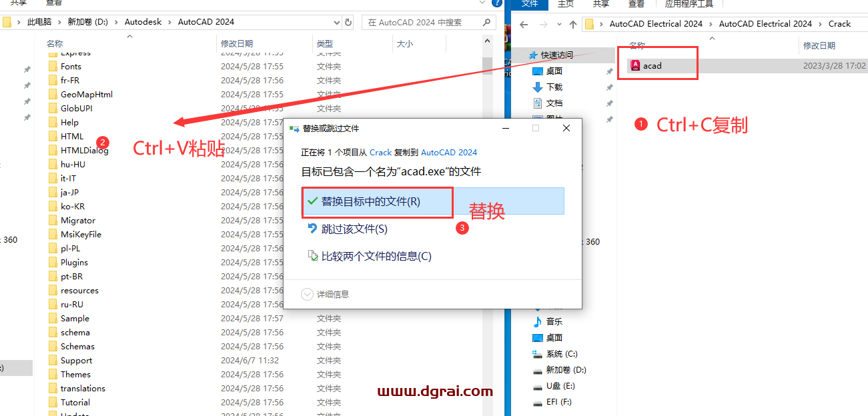Image resolution: width=868 pixels, height=416 pixels.
Task: Select the fr-FR folder icon
Action: tap(53, 81)
